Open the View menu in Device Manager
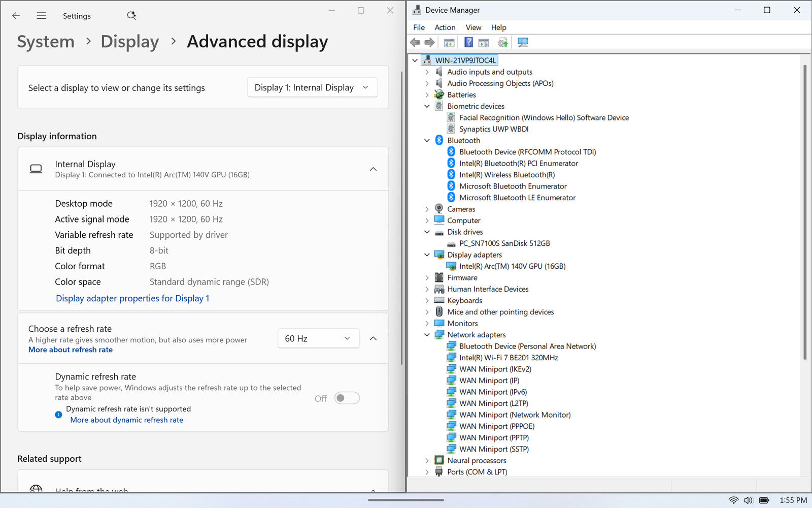The image size is (812, 508). (x=473, y=27)
